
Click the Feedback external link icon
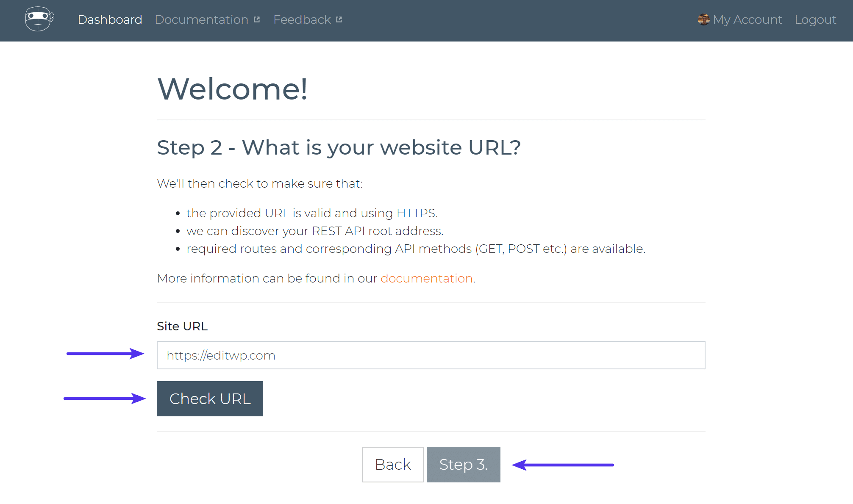click(339, 19)
